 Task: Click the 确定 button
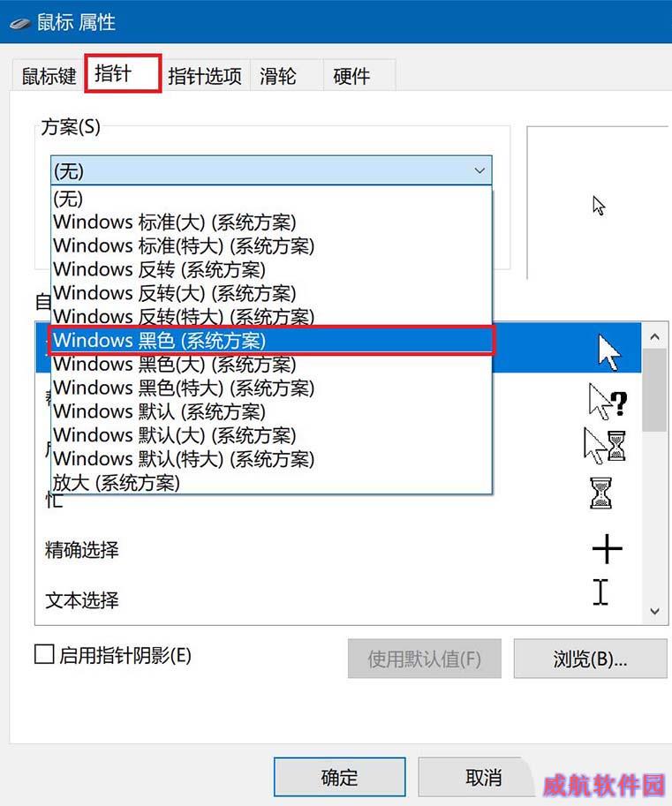coord(339,777)
